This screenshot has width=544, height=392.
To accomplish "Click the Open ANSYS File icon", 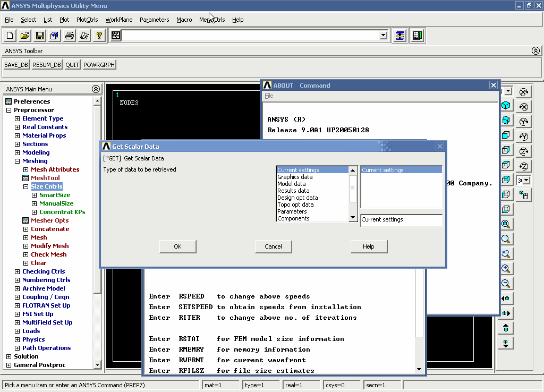I will coord(24,36).
